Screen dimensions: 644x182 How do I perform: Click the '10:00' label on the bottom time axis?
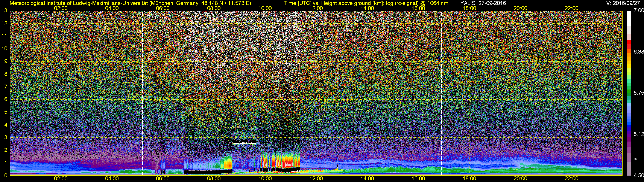tap(265, 179)
